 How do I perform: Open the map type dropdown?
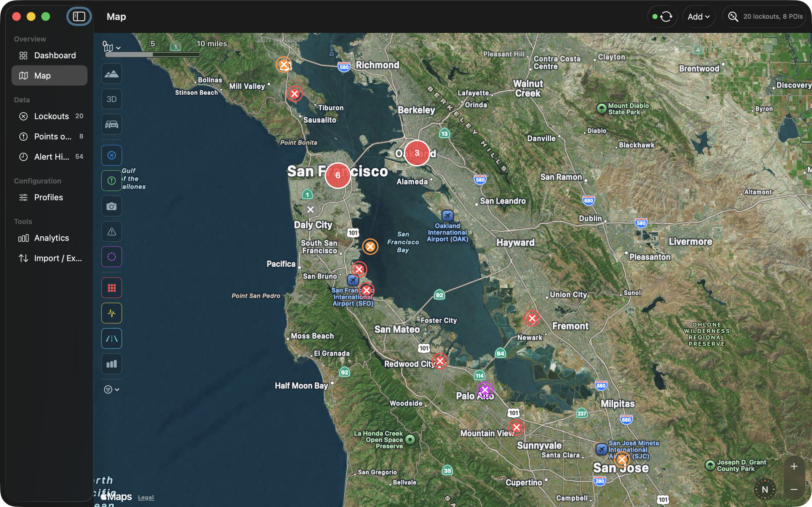click(112, 47)
